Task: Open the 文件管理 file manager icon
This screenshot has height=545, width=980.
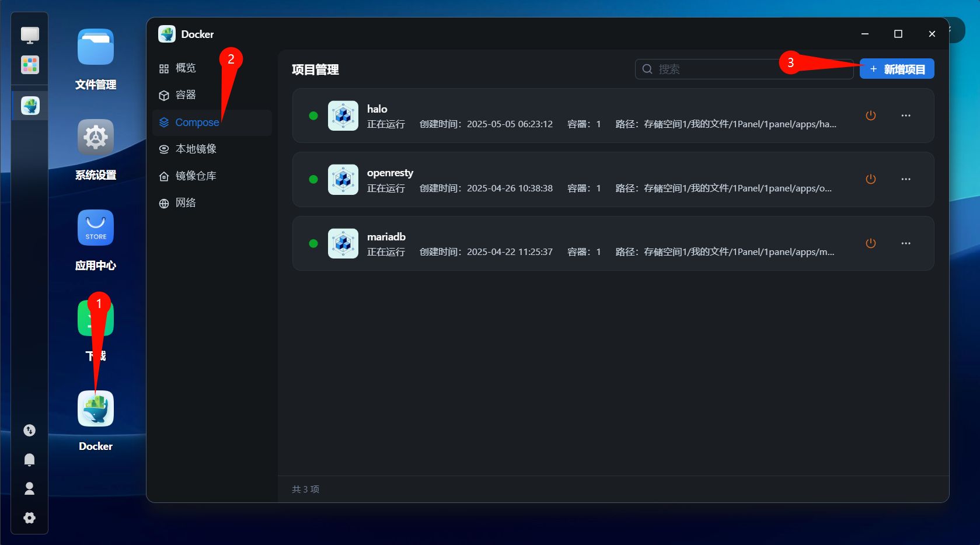Action: 96,47
